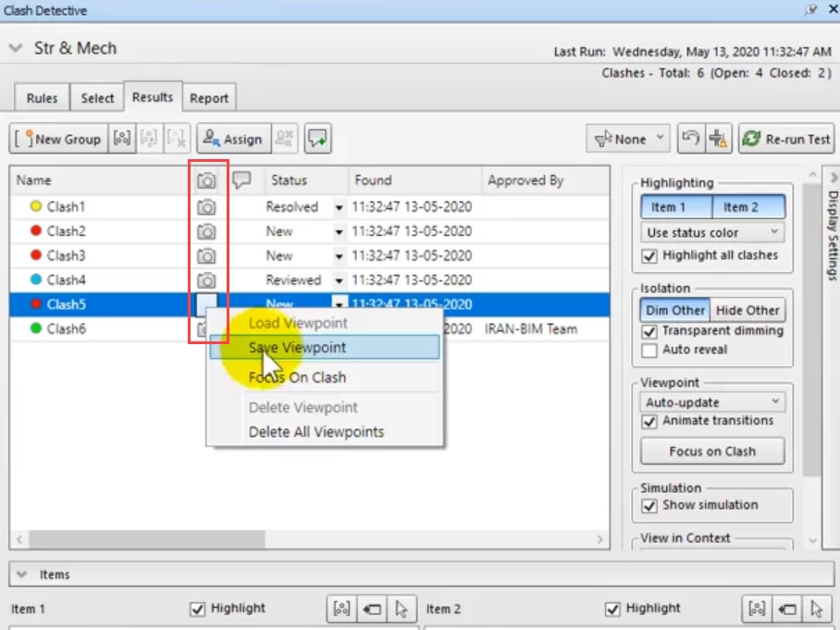Open the Auto-update viewpoint dropdown
This screenshot has width=840, height=630.
tap(712, 402)
